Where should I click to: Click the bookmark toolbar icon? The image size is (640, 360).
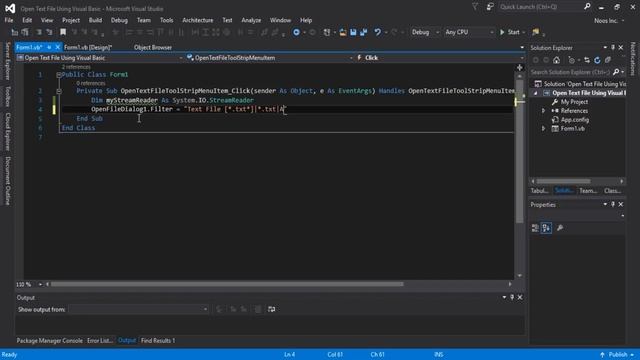coord(63,32)
